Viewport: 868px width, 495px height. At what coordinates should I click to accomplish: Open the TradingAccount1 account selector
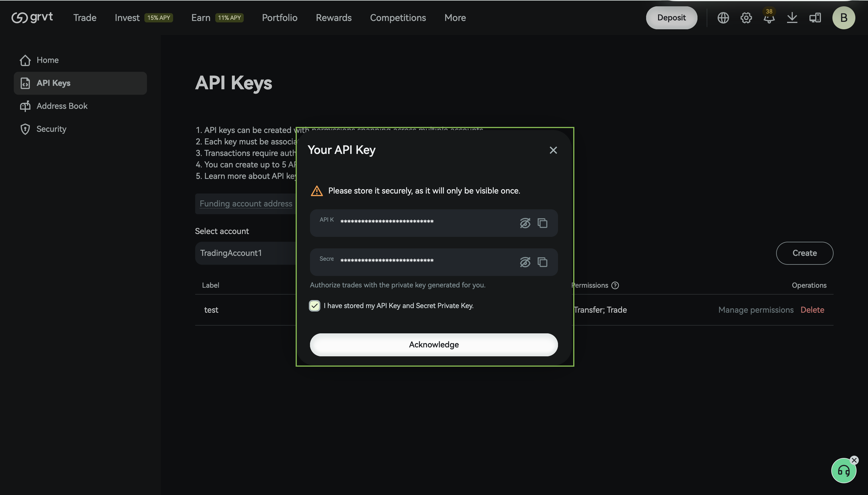[x=245, y=253]
